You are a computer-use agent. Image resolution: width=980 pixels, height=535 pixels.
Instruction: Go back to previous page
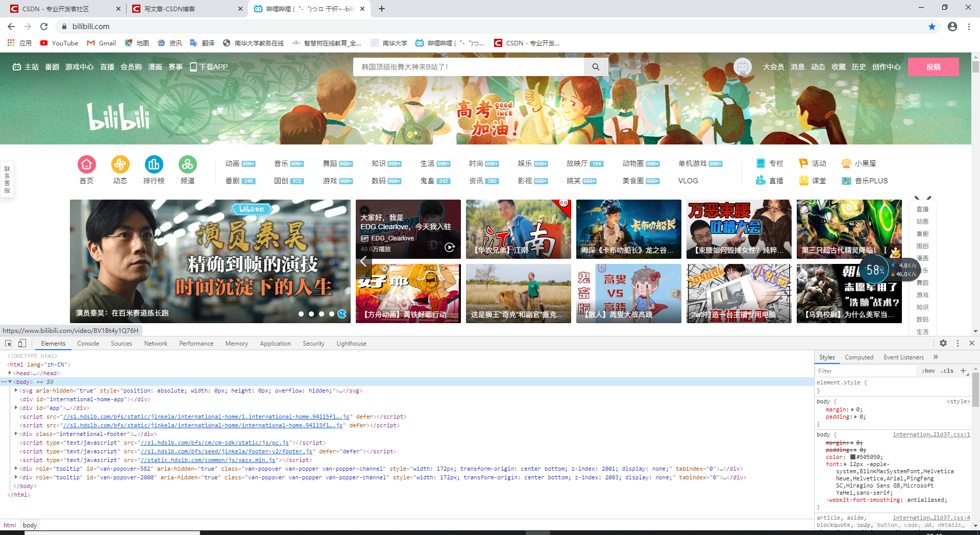pyautogui.click(x=11, y=27)
